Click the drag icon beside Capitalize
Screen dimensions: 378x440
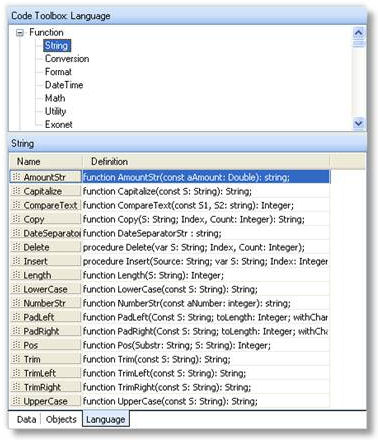coord(16,191)
